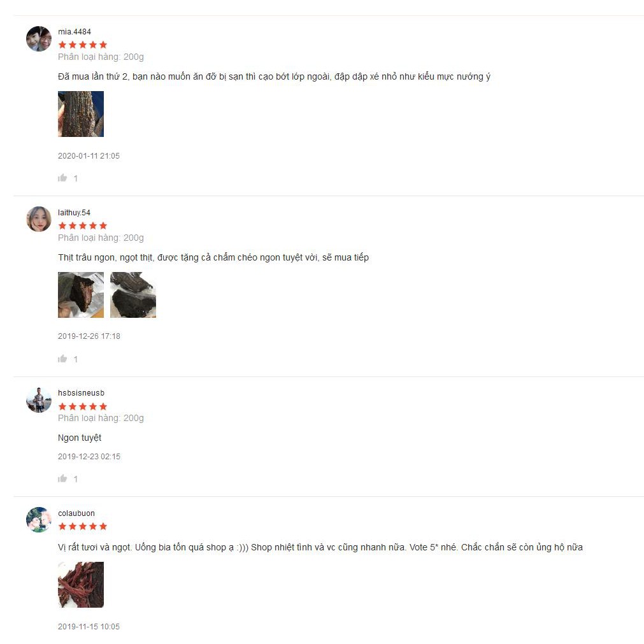Open laithuy.54's profile avatar

(x=39, y=219)
